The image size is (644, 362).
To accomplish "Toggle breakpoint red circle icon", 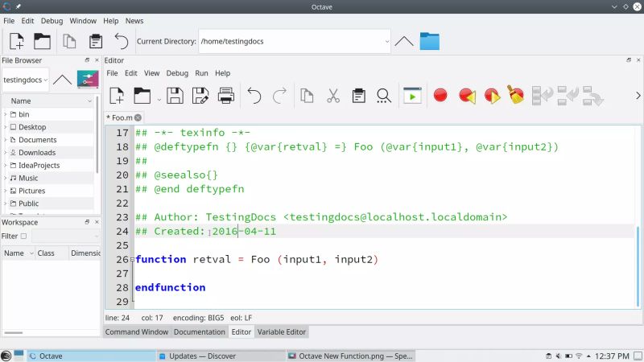I will [x=440, y=95].
